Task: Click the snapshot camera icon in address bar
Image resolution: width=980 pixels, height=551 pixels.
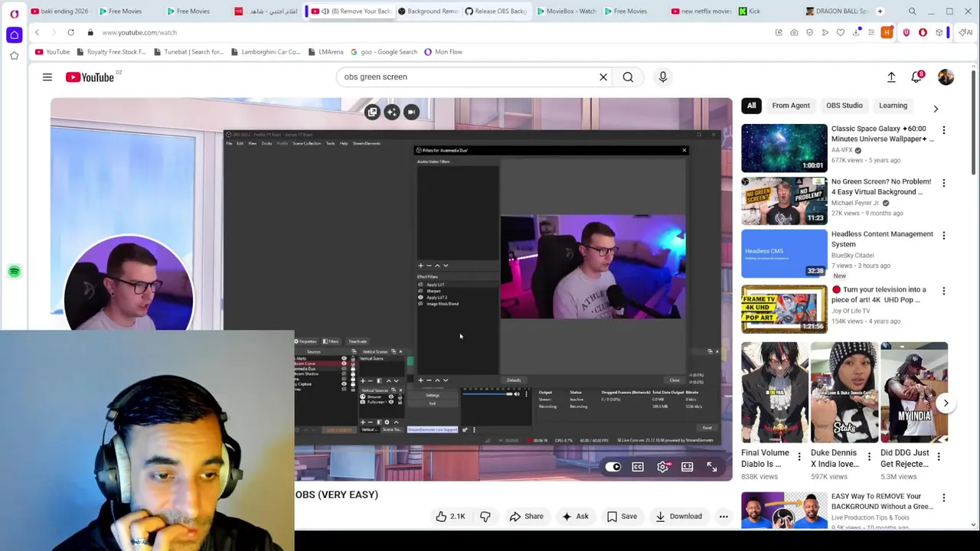Action: [794, 32]
